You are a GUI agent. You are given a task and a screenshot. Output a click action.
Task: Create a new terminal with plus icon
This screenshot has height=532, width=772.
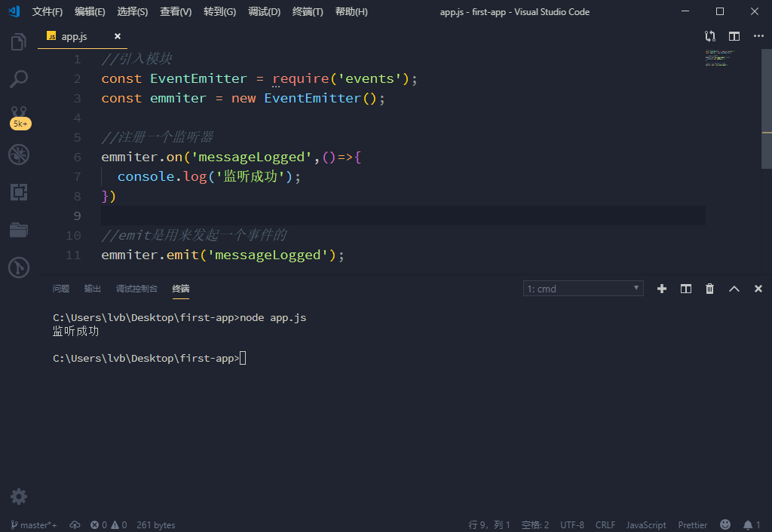click(x=662, y=289)
